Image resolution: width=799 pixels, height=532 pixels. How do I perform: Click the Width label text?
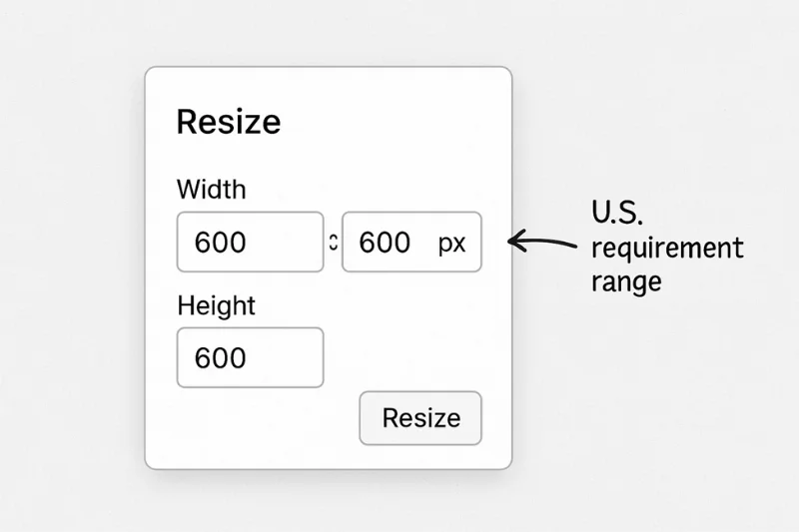click(x=211, y=189)
